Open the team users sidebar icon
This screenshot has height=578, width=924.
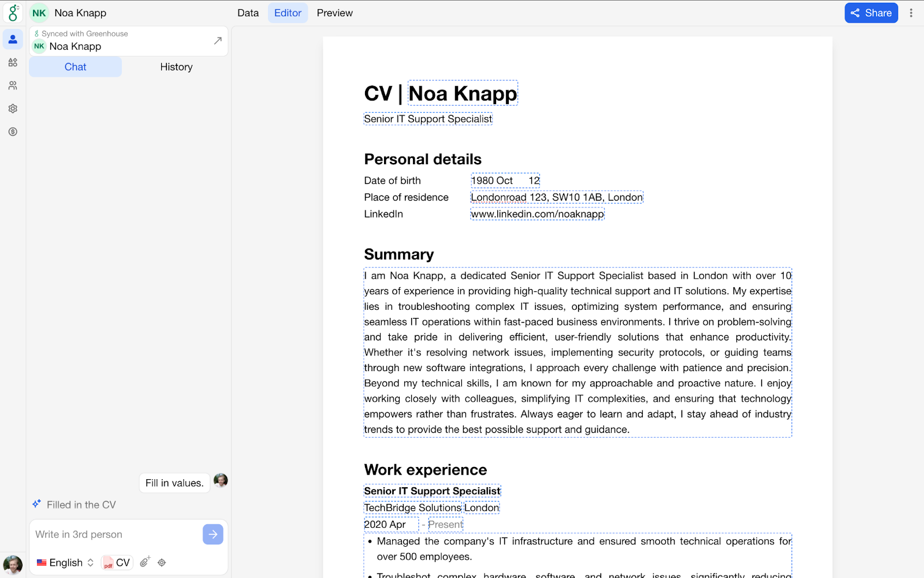point(13,86)
